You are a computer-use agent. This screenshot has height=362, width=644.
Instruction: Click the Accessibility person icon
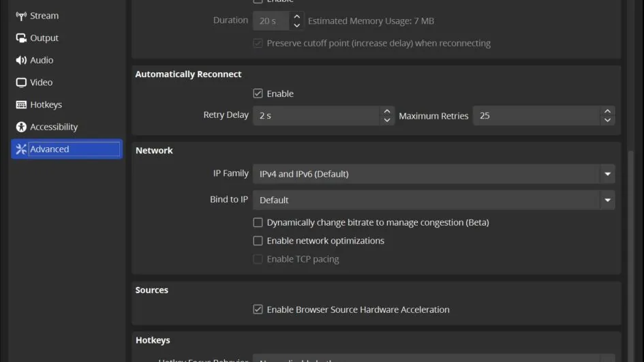21,127
